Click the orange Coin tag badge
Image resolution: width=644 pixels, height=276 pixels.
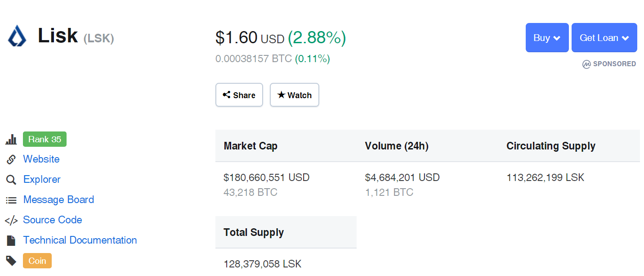click(37, 261)
